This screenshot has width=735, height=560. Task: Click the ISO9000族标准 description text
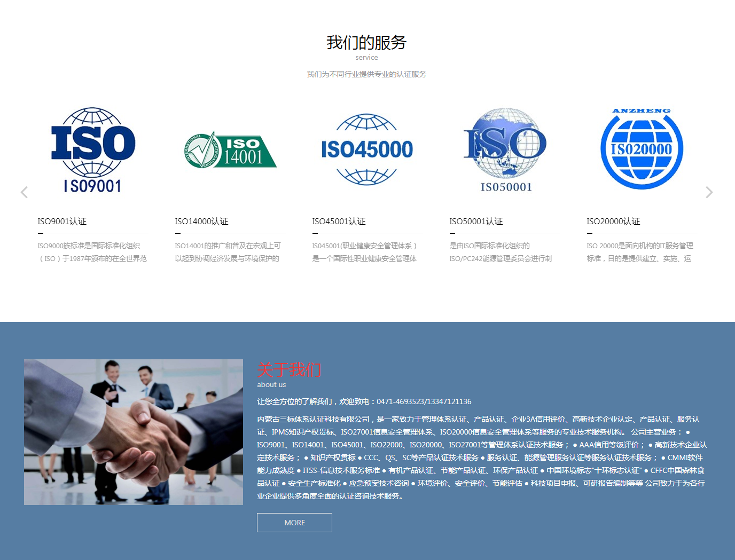[92, 252]
